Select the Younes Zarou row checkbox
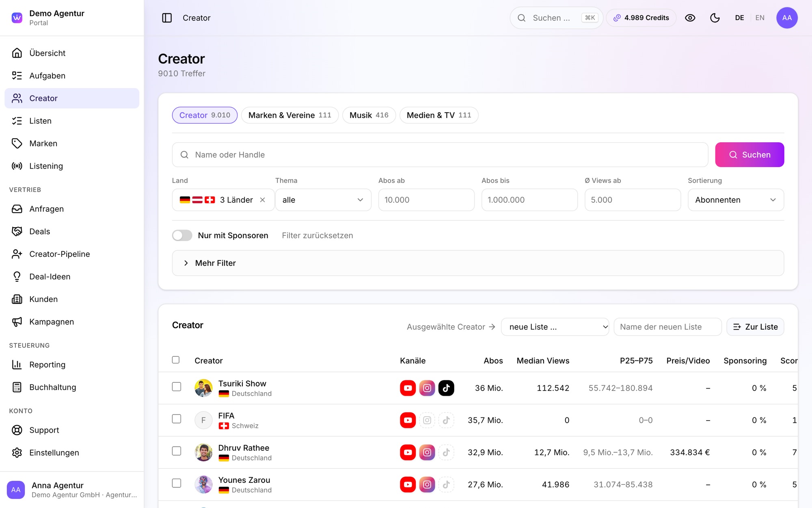Viewport: 812px width, 508px height. tap(176, 483)
